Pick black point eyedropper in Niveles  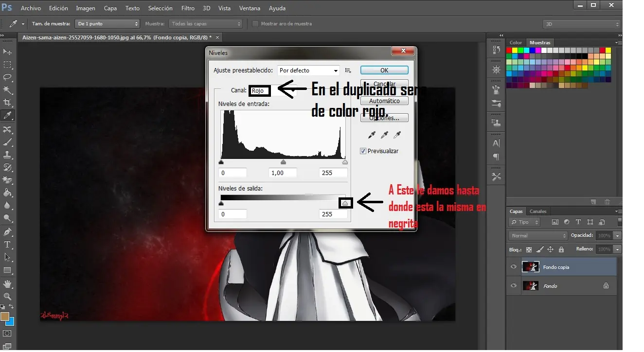coord(372,135)
